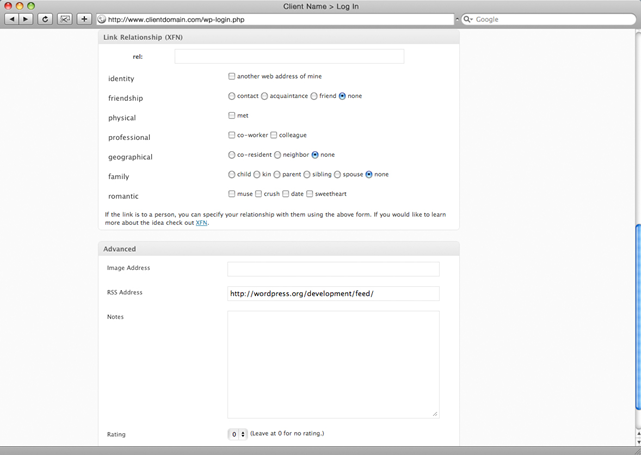Check the 'date' romantic checkbox
Viewport: 642px width, 456px height.
point(286,194)
